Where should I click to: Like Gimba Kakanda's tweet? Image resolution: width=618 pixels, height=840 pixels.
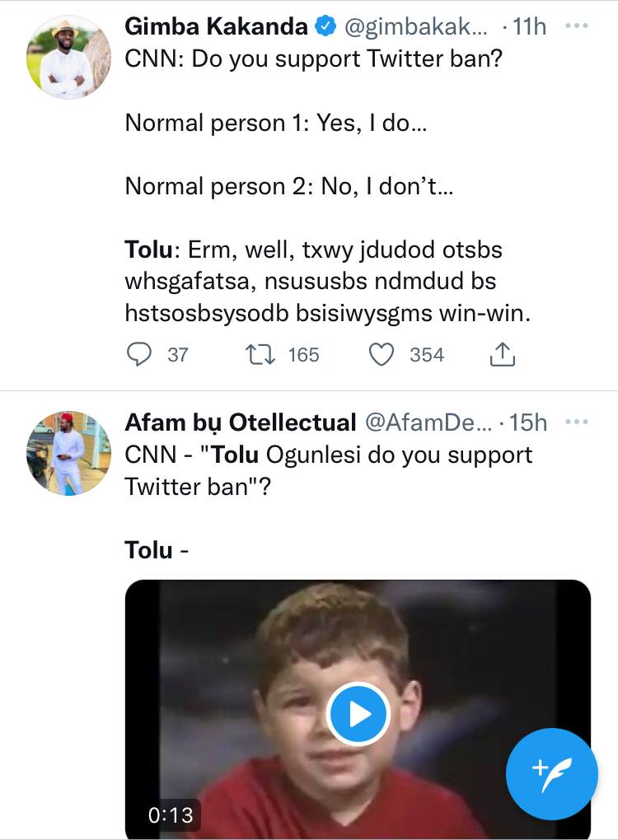[381, 355]
